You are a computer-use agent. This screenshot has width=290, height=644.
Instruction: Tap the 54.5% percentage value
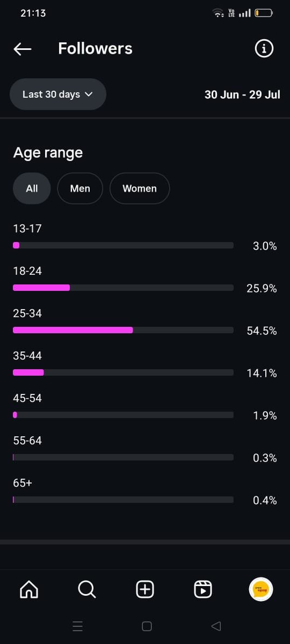(x=262, y=331)
